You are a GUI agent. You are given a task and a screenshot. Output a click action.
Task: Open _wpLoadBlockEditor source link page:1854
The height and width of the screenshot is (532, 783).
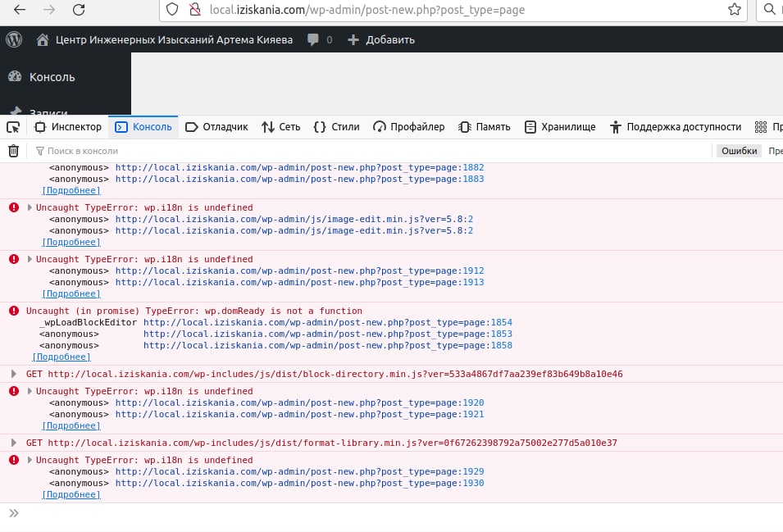point(328,322)
